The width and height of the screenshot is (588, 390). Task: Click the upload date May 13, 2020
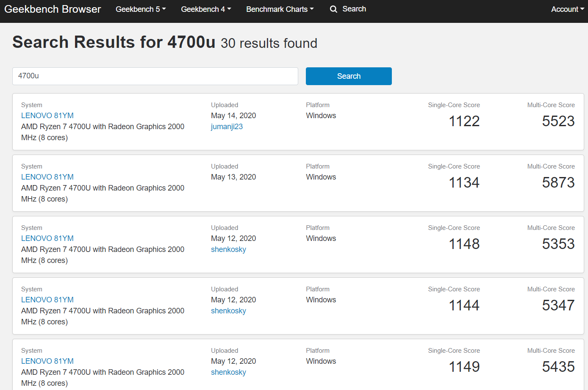[x=233, y=177]
